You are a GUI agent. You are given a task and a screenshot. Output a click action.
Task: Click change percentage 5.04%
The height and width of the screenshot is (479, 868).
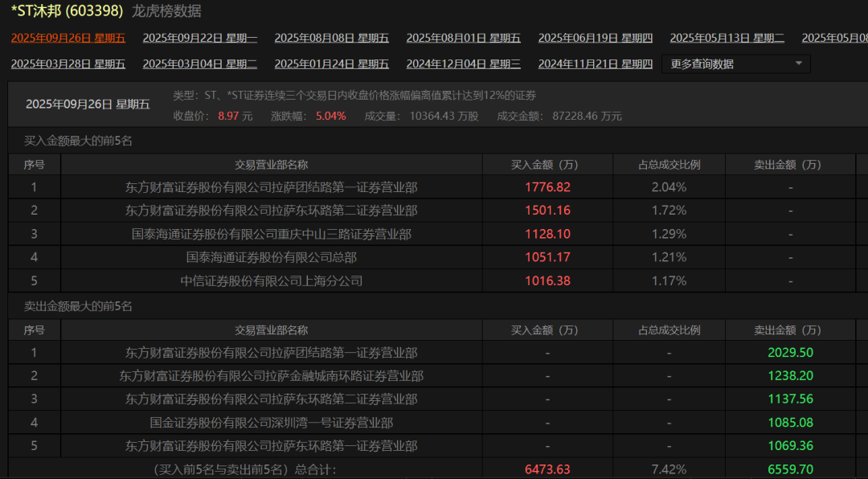(331, 117)
